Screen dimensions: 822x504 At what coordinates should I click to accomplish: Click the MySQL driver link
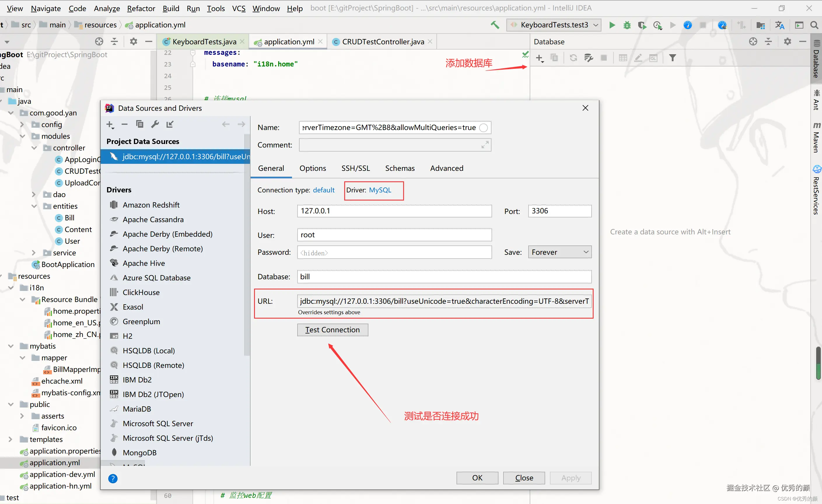pos(379,190)
